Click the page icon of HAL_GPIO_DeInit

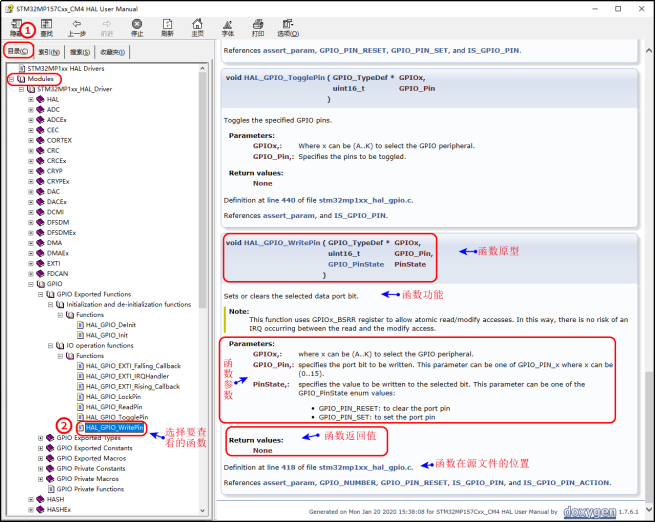click(81, 325)
